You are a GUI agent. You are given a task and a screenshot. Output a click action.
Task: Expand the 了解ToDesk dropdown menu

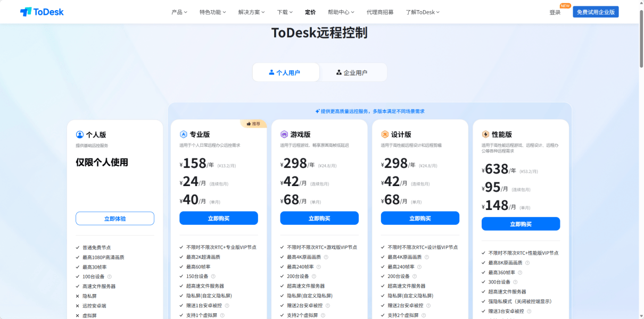coord(423,12)
